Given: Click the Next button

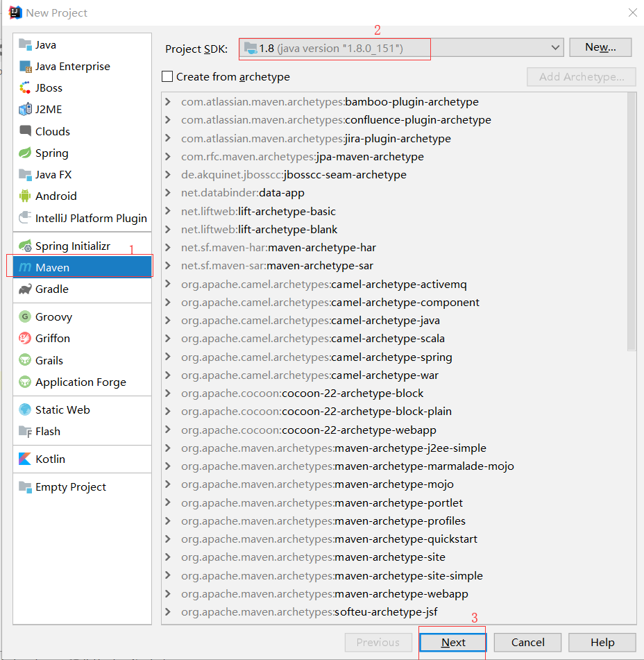Looking at the screenshot, I should point(452,642).
